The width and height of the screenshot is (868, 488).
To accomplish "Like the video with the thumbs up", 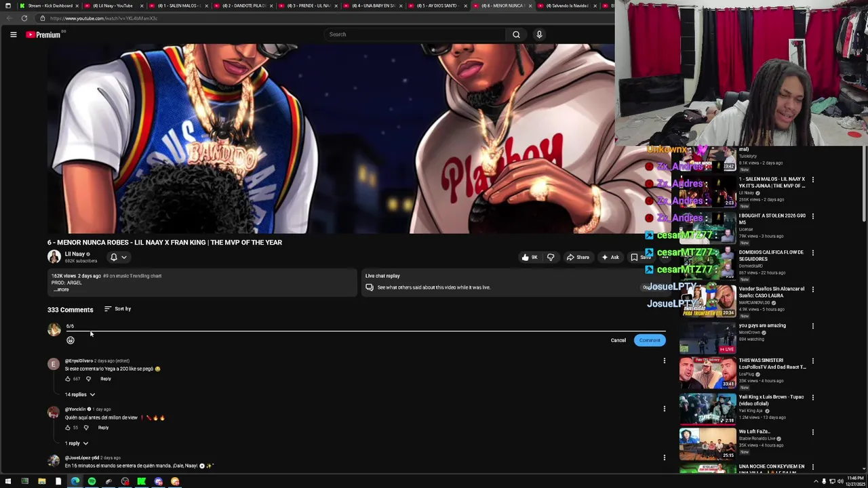I will pyautogui.click(x=529, y=258).
